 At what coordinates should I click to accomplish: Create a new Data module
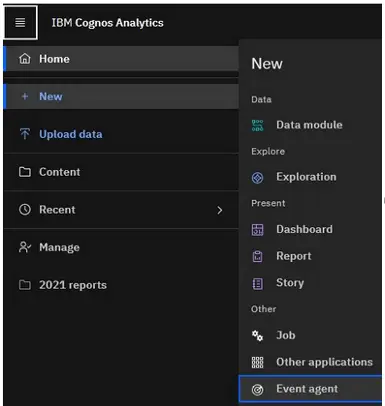pos(310,125)
